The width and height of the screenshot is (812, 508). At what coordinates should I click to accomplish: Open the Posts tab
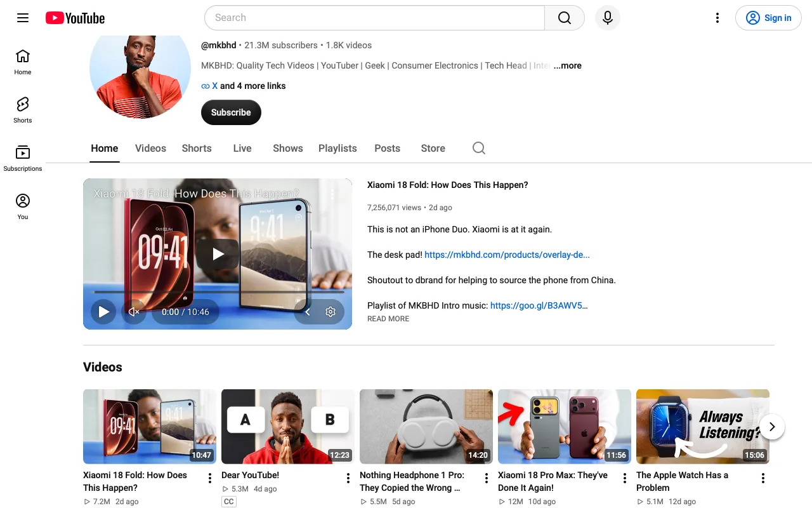pos(387,148)
